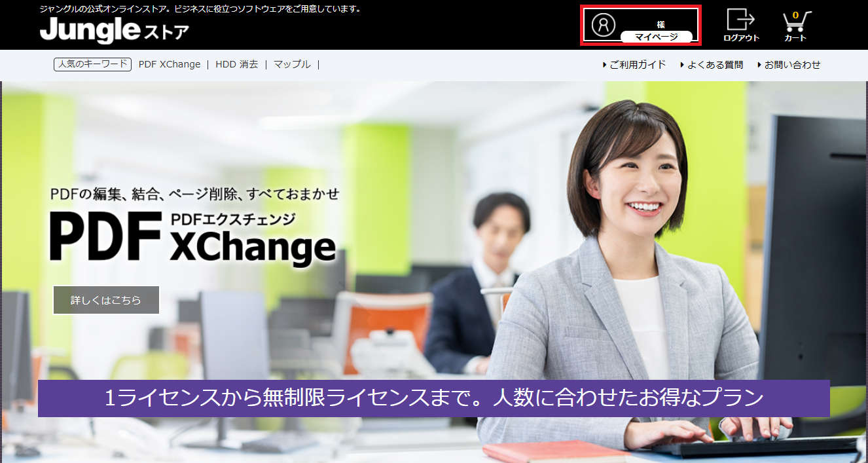This screenshot has width=868, height=463.
Task: Click the 詳しくはこちら button
Action: pos(106,300)
